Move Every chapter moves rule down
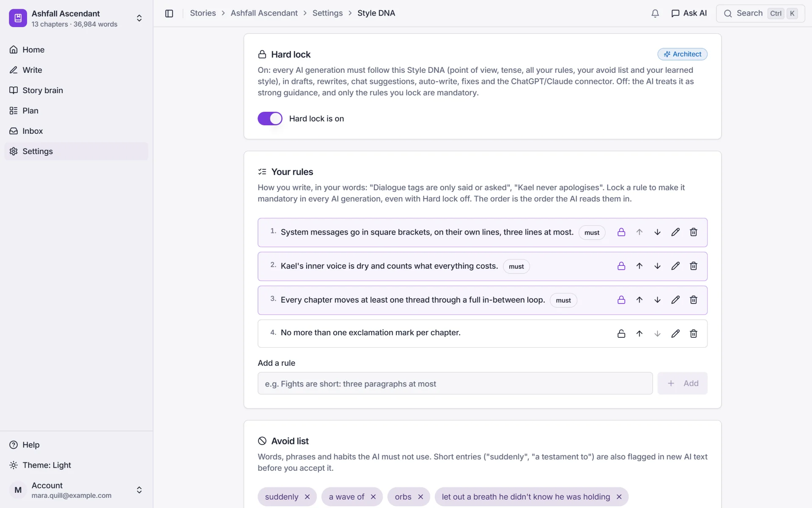812x508 pixels. (657, 300)
